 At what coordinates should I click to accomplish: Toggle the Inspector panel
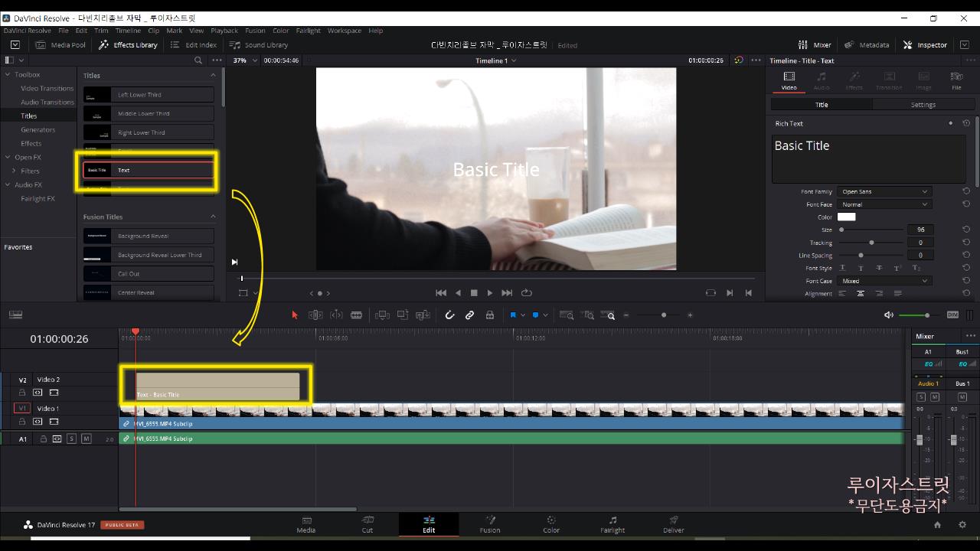pos(925,44)
